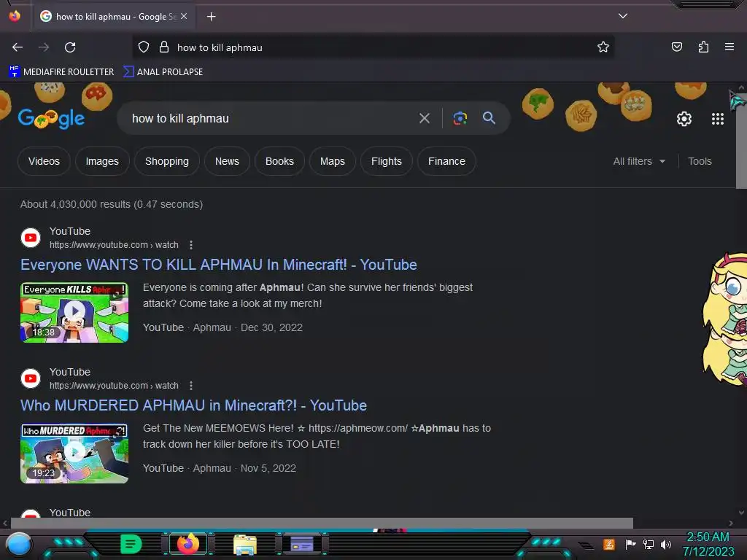Open the tracking protection shield icon

[x=144, y=47]
